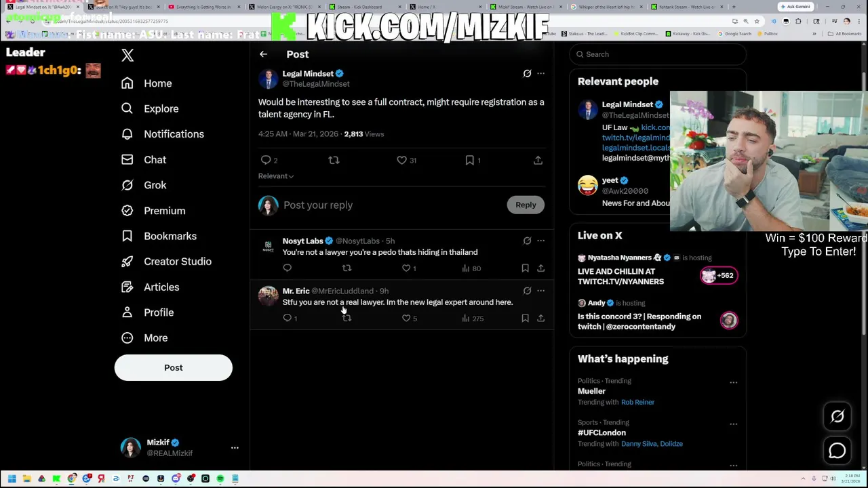
Task: Click the Creator Studio rocket icon
Action: (127, 262)
